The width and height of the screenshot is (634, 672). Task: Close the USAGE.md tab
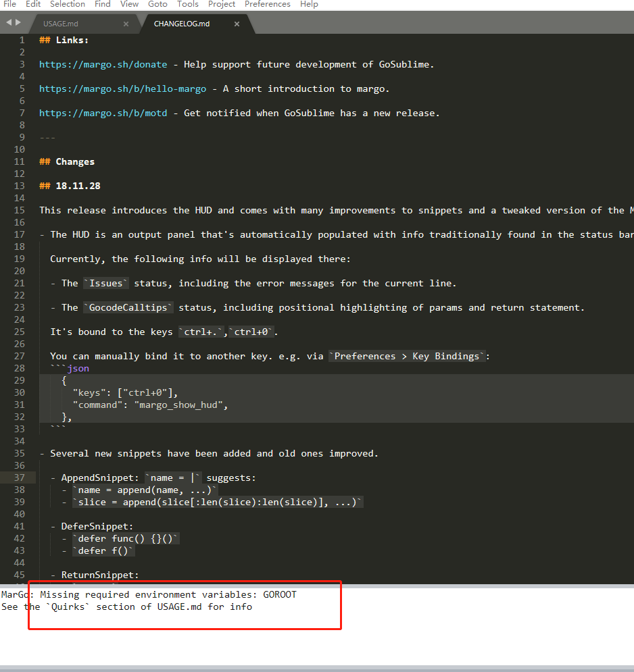click(x=126, y=24)
